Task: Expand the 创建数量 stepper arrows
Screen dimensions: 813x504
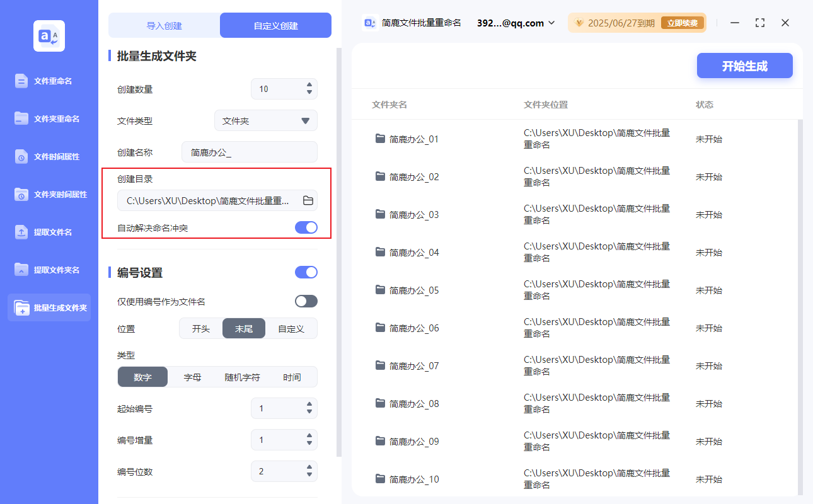Action: pos(309,89)
